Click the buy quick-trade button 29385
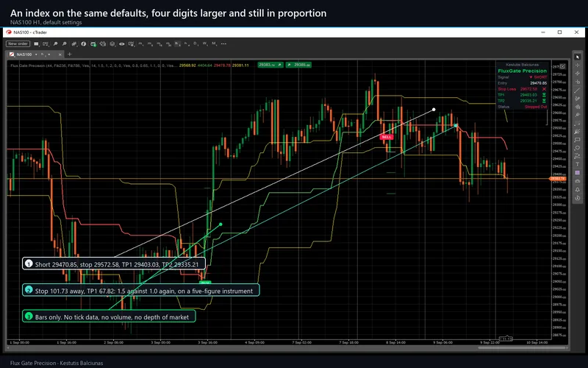588x368 pixels. [x=298, y=65]
